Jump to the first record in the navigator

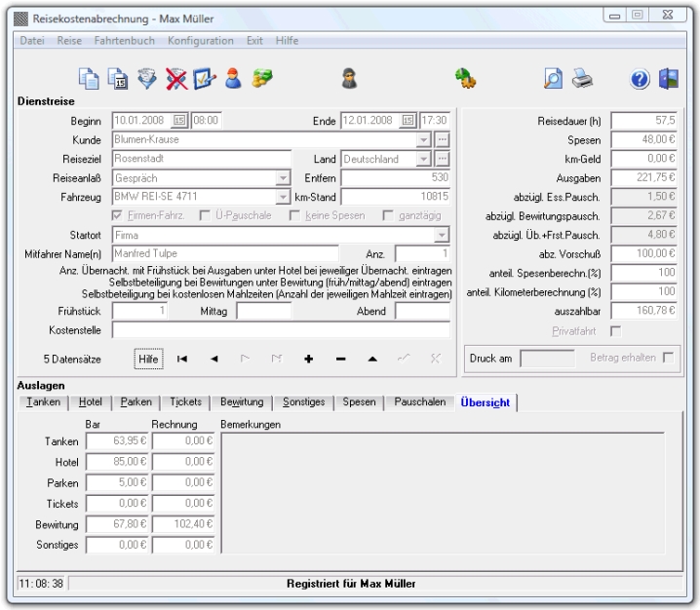point(182,359)
